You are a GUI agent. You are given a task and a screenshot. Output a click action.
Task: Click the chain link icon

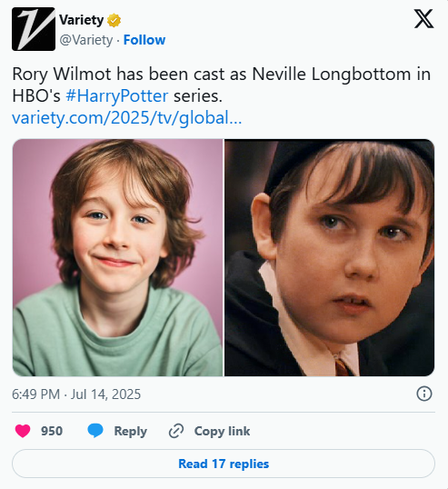tap(176, 432)
